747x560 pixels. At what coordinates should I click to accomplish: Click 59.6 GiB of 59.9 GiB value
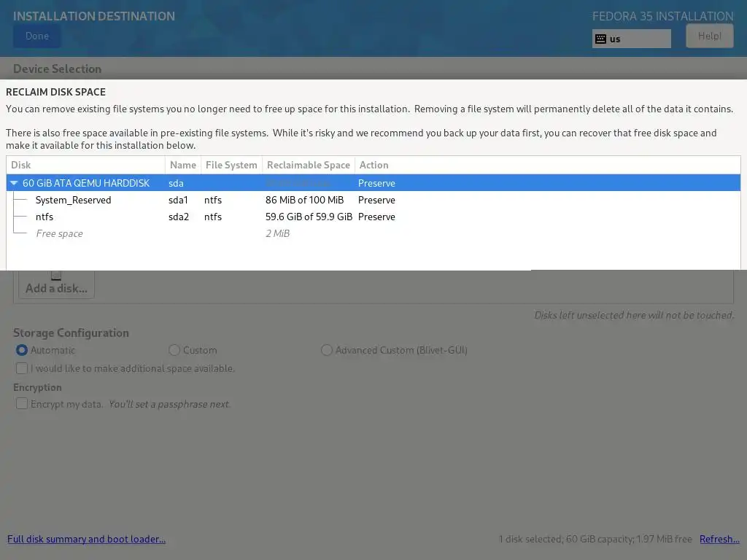click(309, 217)
